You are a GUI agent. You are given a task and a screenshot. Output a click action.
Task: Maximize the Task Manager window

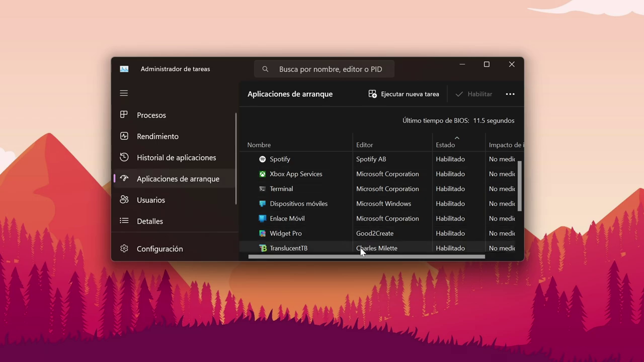point(487,64)
